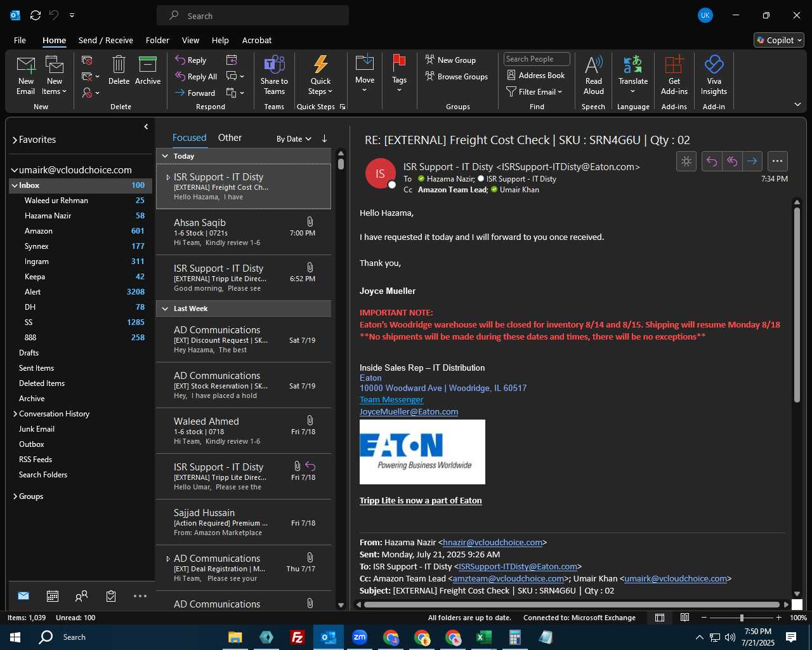The image size is (812, 650).
Task: Share the message to Teams
Action: (x=274, y=75)
